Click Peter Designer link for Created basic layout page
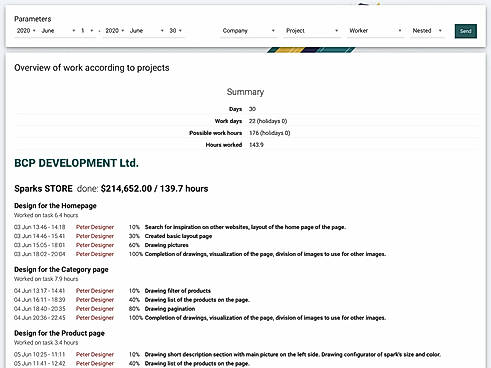 pos(95,236)
